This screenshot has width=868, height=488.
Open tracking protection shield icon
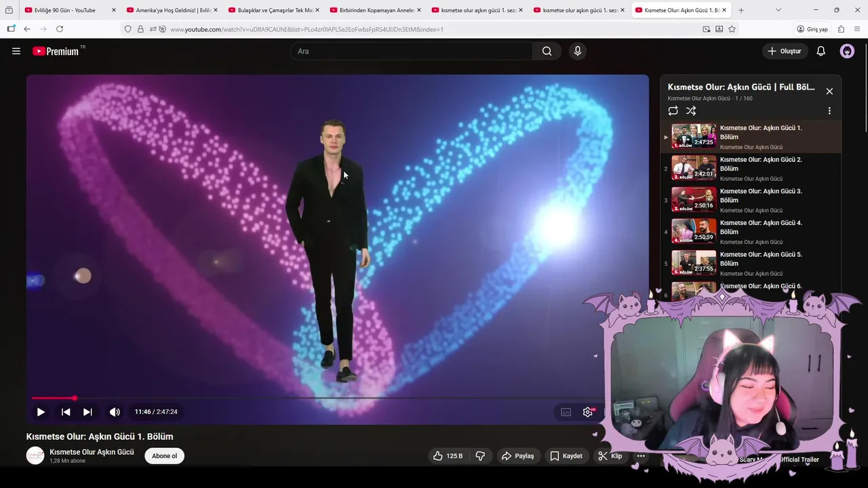127,29
